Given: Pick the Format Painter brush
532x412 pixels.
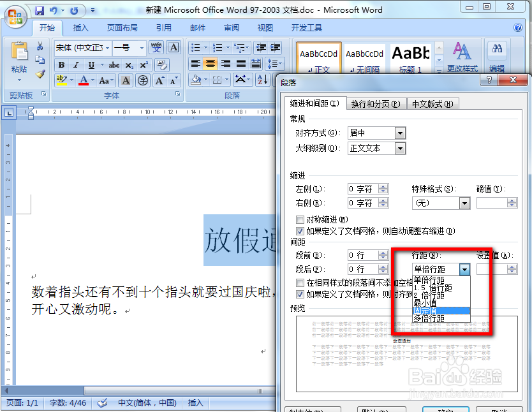Looking at the screenshot, I should tap(40, 73).
